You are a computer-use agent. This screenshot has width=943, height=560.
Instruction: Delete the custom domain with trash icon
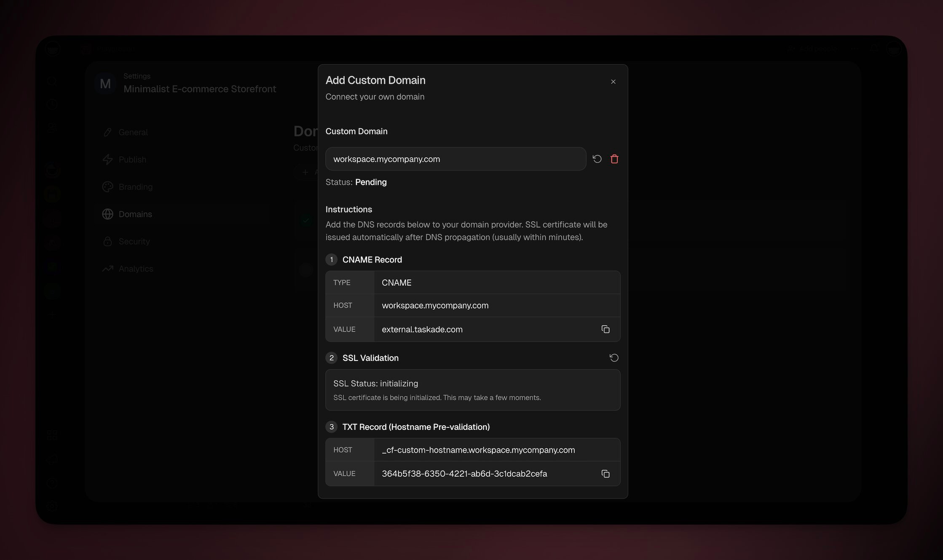(x=614, y=159)
